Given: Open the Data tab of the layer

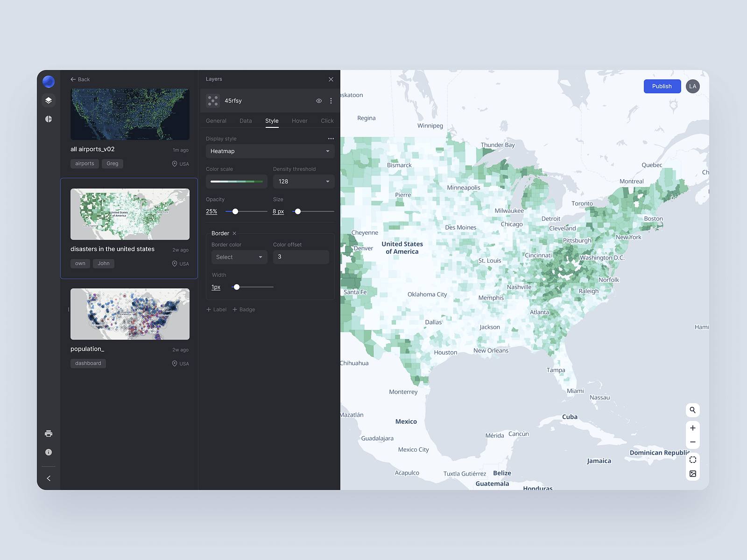Looking at the screenshot, I should point(246,120).
